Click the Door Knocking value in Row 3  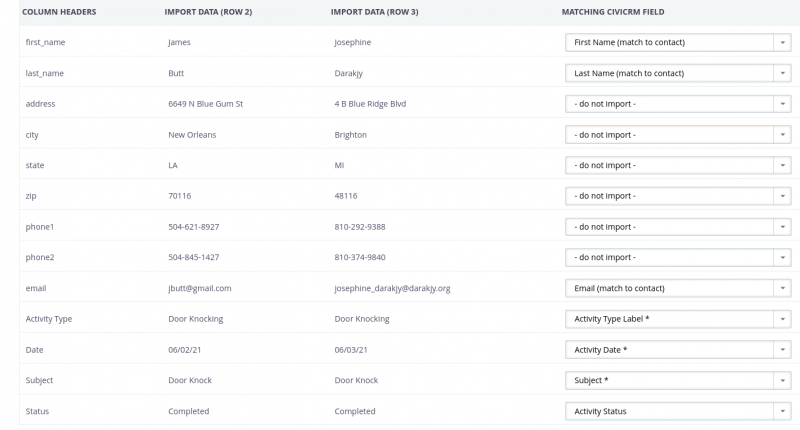pos(362,319)
